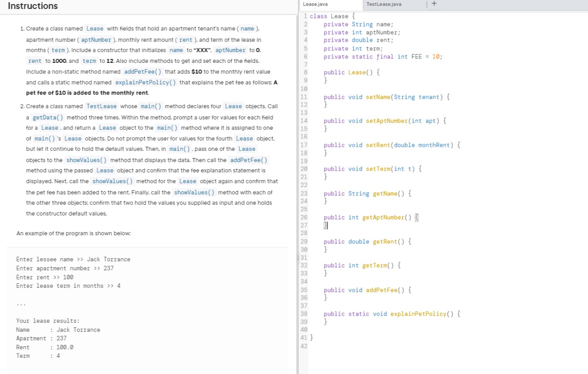The height and width of the screenshot is (374, 588).
Task: Click the closing brace on line 41
Action: (311, 338)
